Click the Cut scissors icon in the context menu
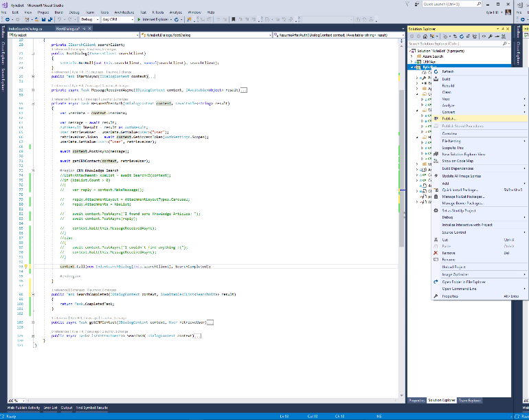 tap(435, 239)
